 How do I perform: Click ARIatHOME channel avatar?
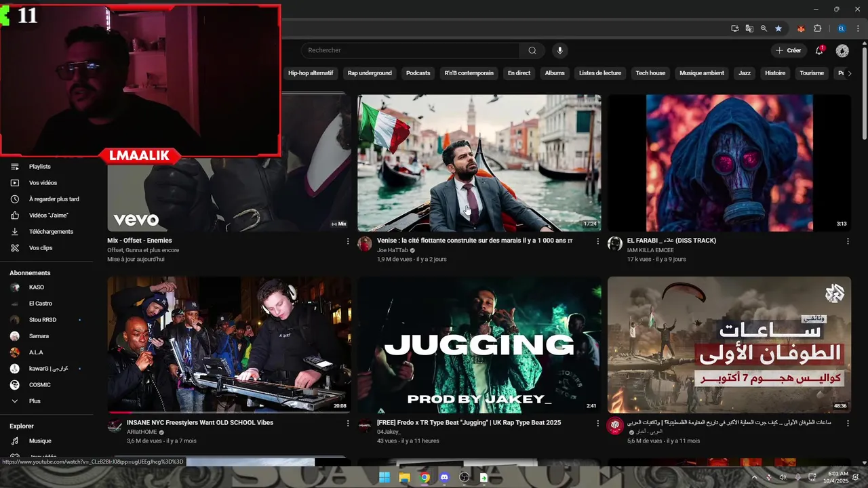(115, 426)
